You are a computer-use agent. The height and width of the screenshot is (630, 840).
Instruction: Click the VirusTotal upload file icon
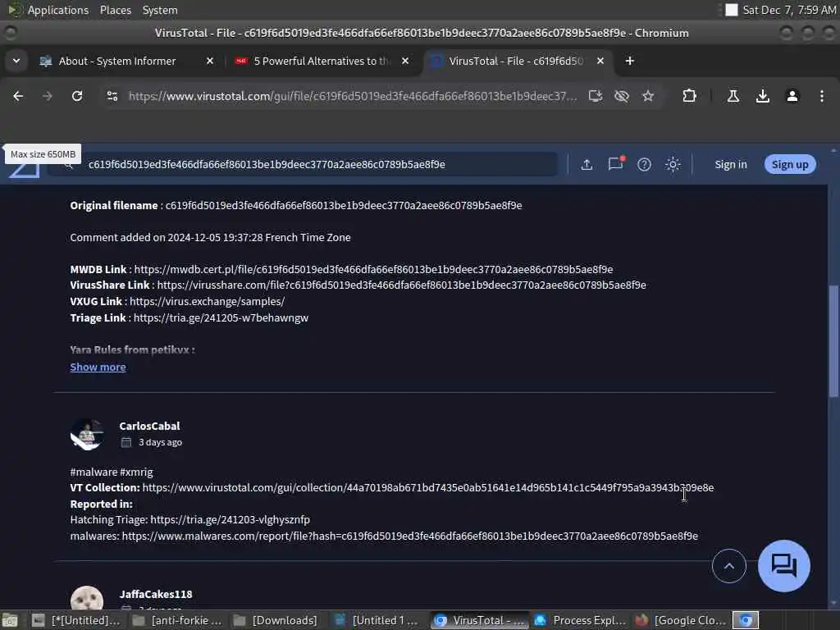tap(587, 164)
